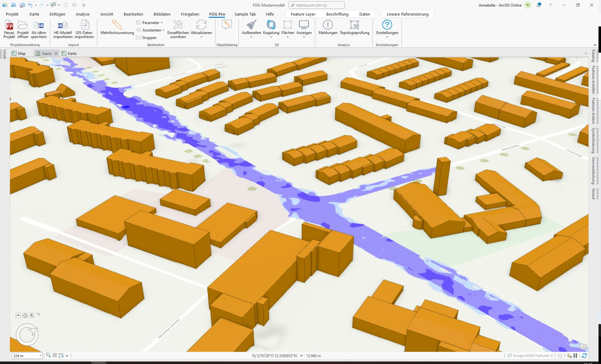Click the help question mark in title bar
Viewport: 601px width, 364px height.
click(x=550, y=5)
